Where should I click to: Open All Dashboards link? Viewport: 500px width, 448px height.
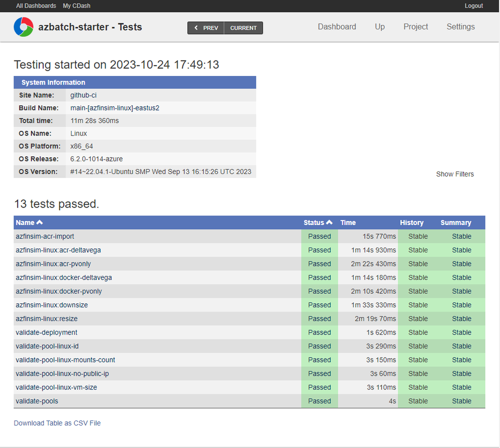[x=36, y=5]
